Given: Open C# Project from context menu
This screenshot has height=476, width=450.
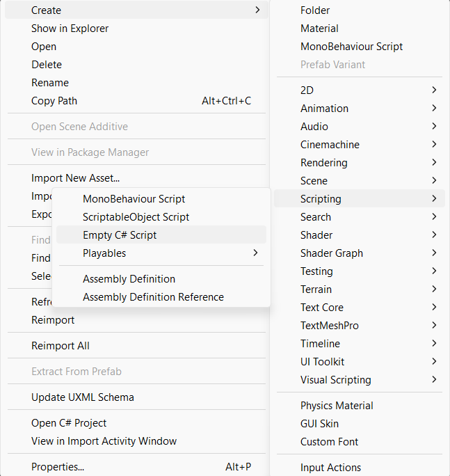Looking at the screenshot, I should [136, 423].
